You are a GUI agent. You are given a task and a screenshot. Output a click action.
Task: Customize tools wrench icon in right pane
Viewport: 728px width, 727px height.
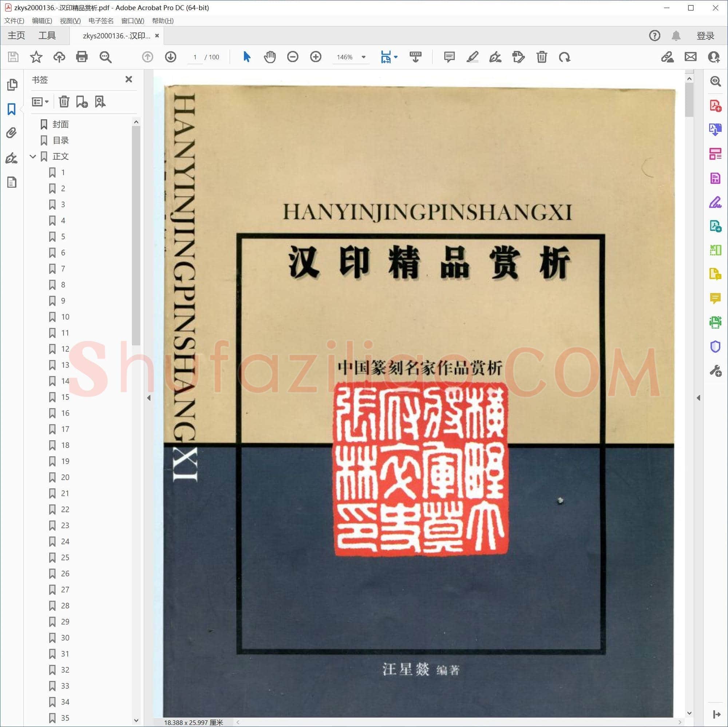[715, 371]
